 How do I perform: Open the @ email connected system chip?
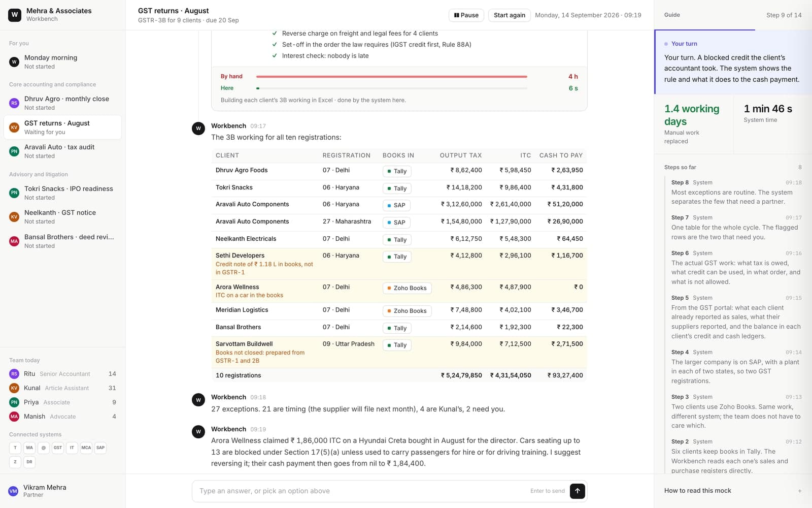tap(44, 448)
